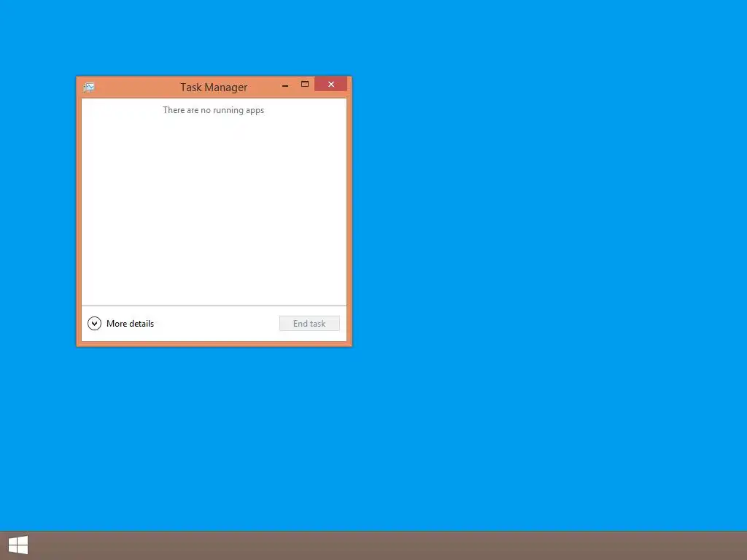The width and height of the screenshot is (747, 560).
Task: Click the End task button
Action: [x=309, y=323]
